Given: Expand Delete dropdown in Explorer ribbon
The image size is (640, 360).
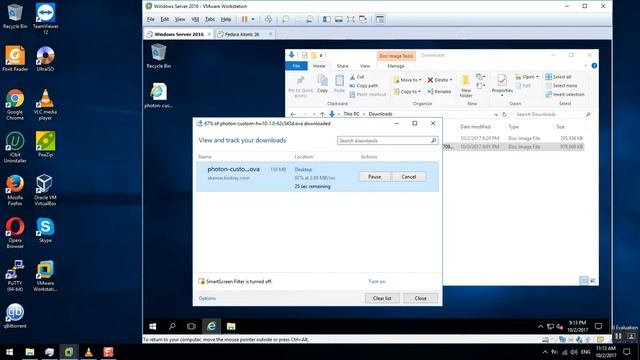Looking at the screenshot, I should point(451,80).
